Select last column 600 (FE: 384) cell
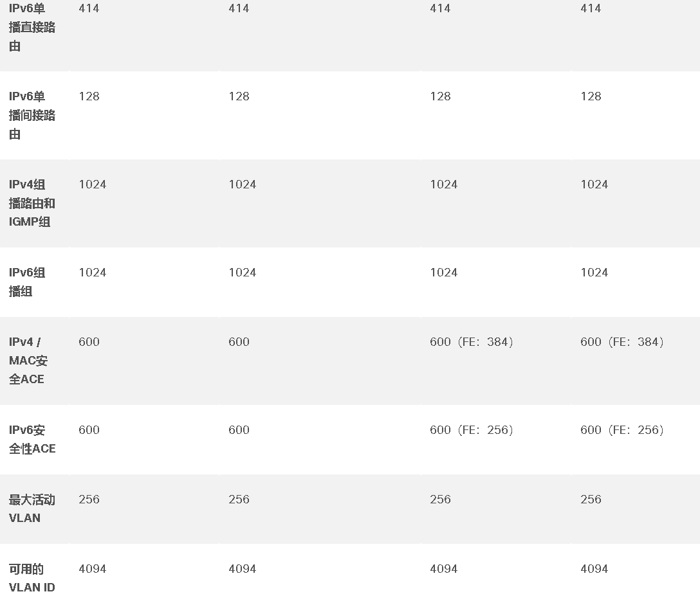700x603 pixels. click(622, 341)
